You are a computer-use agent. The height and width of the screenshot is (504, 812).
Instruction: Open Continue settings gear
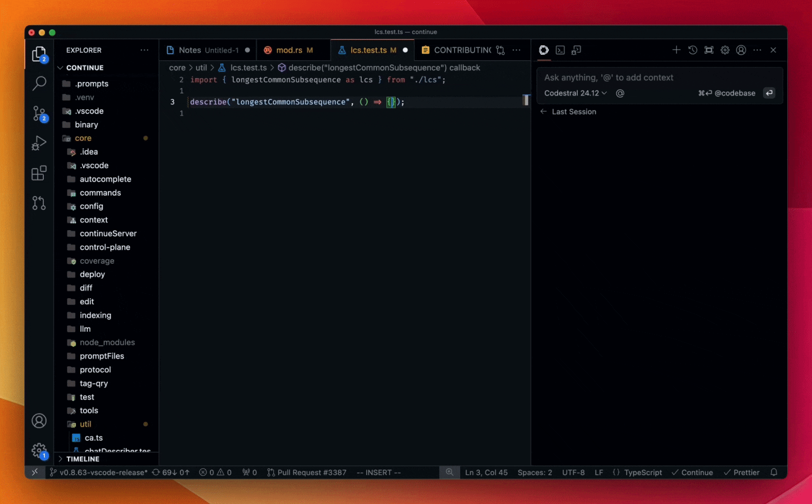pos(725,50)
